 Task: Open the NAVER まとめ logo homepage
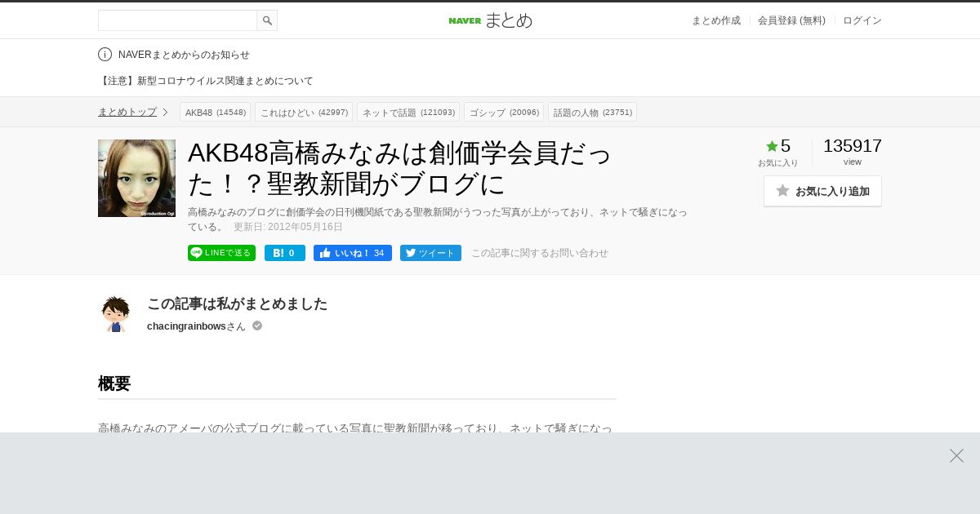490,20
